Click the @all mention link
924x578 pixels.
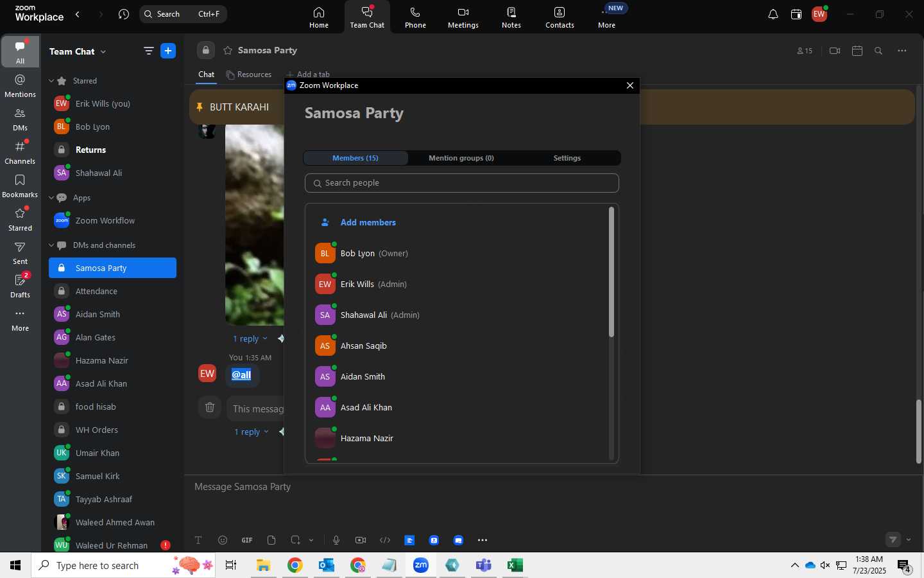241,375
